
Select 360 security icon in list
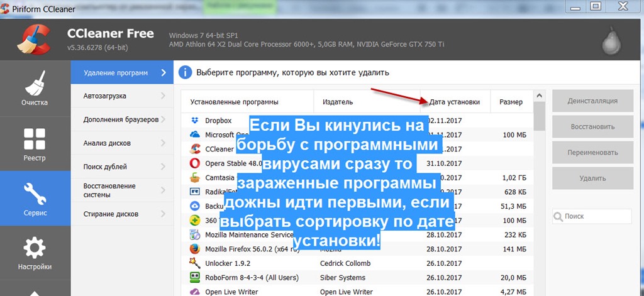coord(195,221)
